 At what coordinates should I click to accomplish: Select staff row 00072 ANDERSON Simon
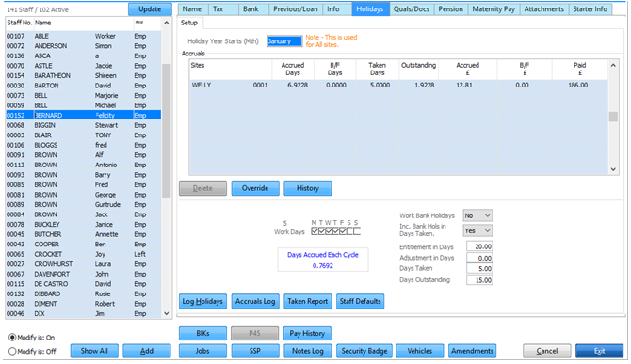coord(83,46)
